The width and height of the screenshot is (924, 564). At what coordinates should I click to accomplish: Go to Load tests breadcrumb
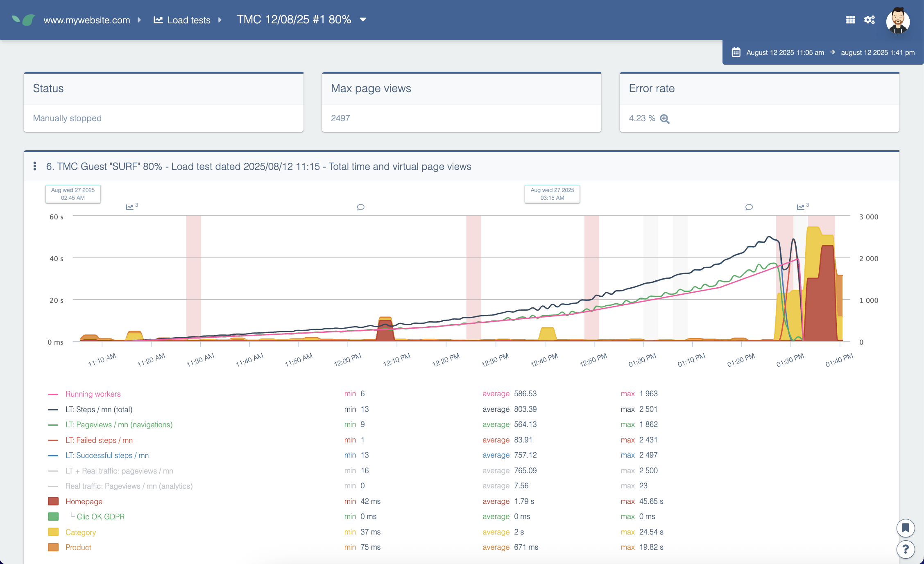point(189,20)
